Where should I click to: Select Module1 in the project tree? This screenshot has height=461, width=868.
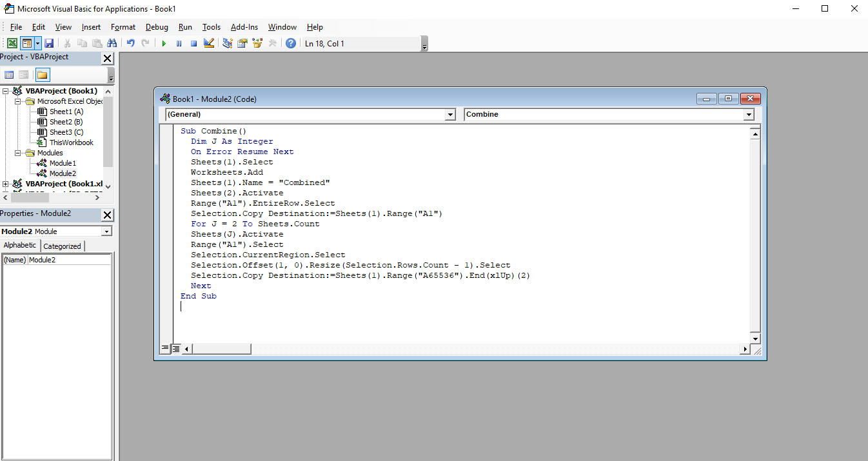[63, 163]
